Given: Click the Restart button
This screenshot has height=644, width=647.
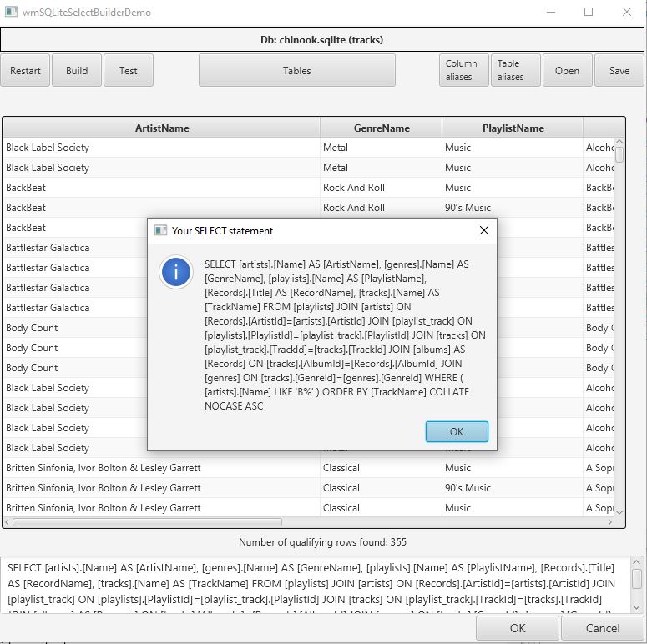Looking at the screenshot, I should tap(25, 71).
